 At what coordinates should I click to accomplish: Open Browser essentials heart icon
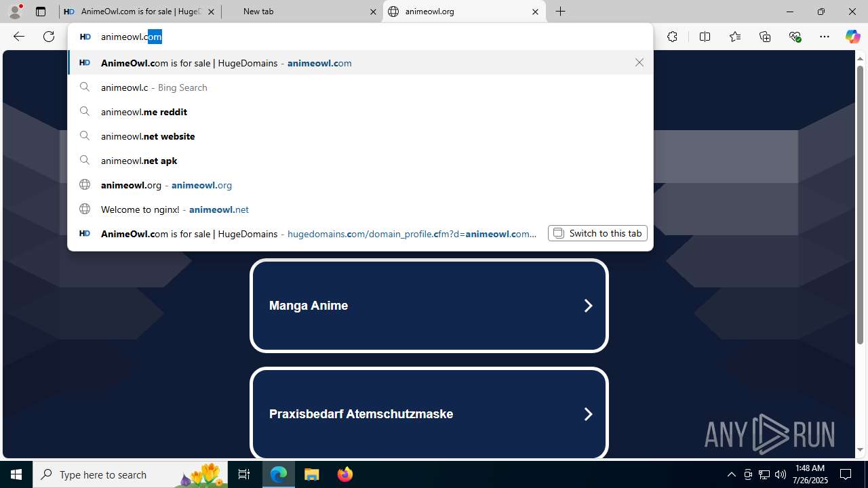coord(795,37)
